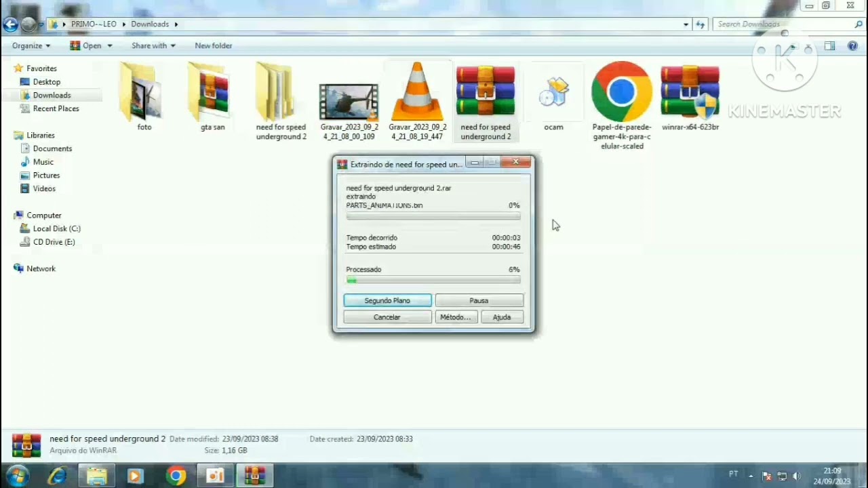Minimize the WinRAR extraction dialog

[x=475, y=163]
